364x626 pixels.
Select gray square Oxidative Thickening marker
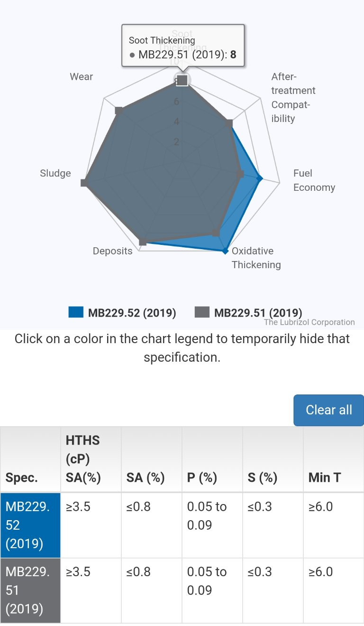coord(216,233)
